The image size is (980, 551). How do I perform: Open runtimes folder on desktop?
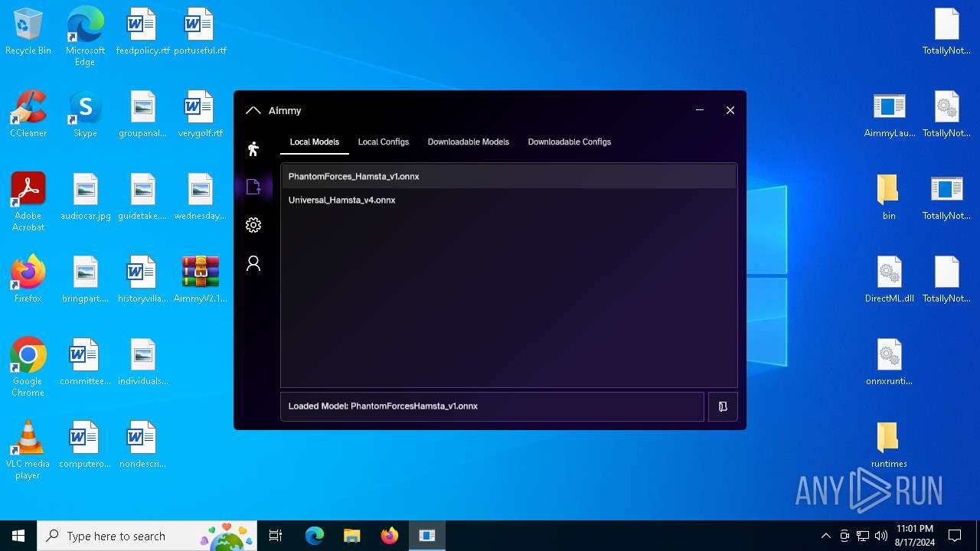[889, 445]
